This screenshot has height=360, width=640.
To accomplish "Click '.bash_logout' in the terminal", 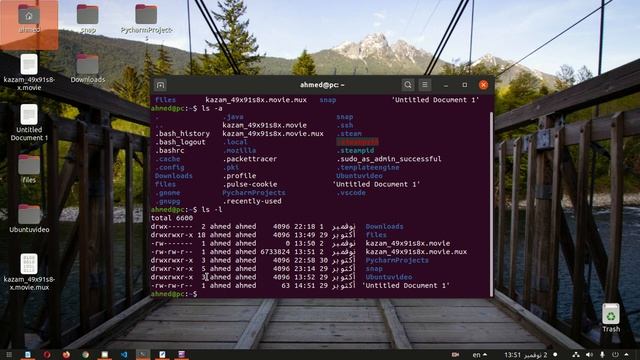I will point(180,142).
